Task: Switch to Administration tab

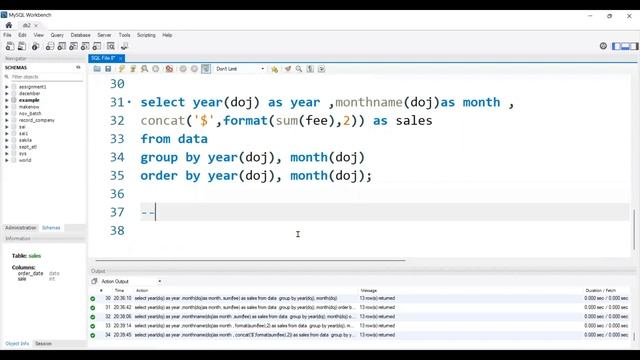Action: tap(20, 228)
